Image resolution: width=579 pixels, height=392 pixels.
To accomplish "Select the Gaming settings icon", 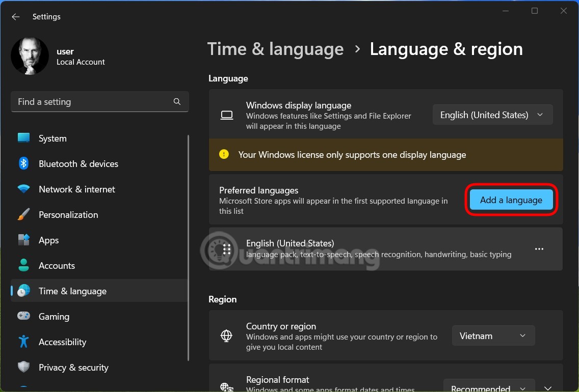I will click(23, 316).
